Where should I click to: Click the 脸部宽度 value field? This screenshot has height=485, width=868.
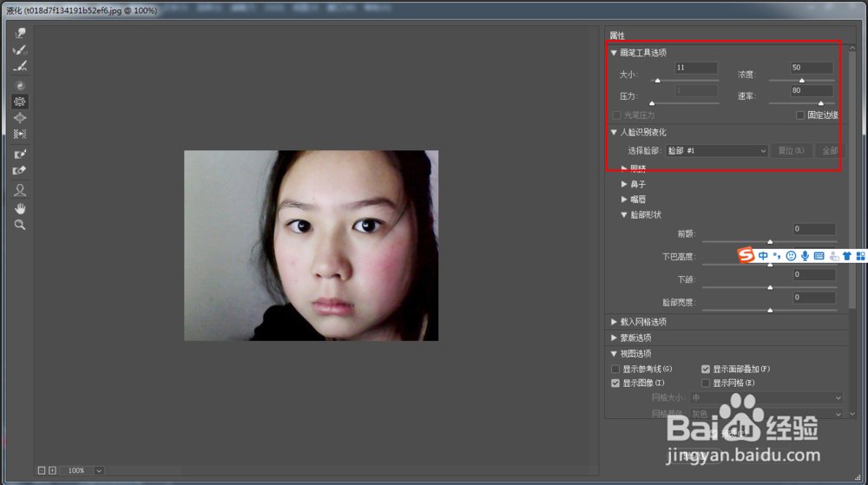[x=814, y=298]
